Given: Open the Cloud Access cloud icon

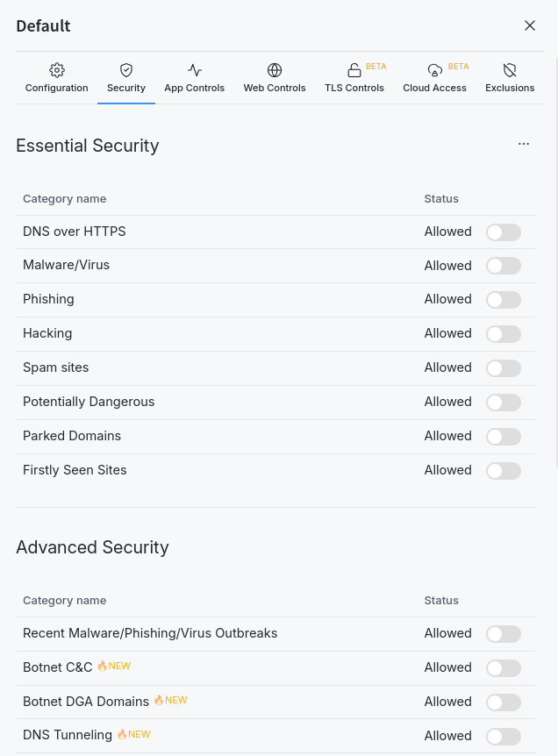Looking at the screenshot, I should click(435, 70).
